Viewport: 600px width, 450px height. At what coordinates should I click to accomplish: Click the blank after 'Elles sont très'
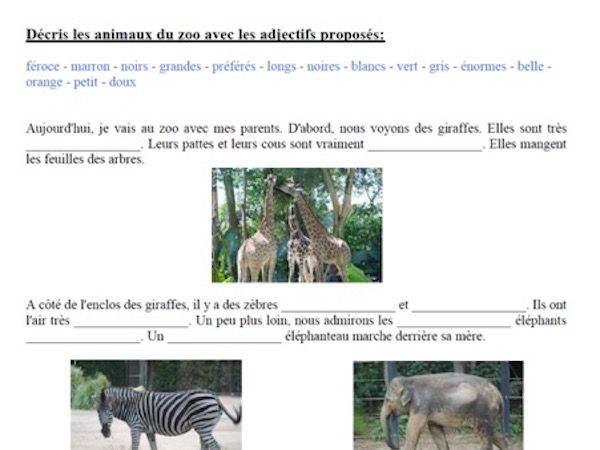click(x=83, y=146)
